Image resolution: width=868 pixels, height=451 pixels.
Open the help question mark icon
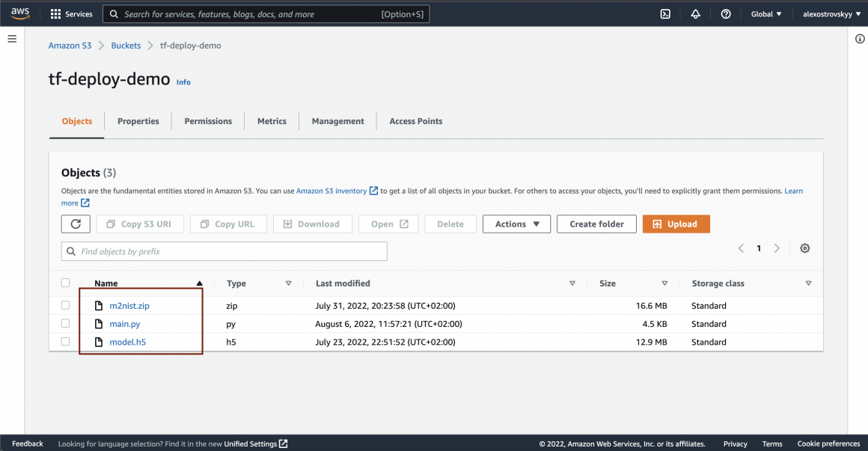pyautogui.click(x=725, y=14)
